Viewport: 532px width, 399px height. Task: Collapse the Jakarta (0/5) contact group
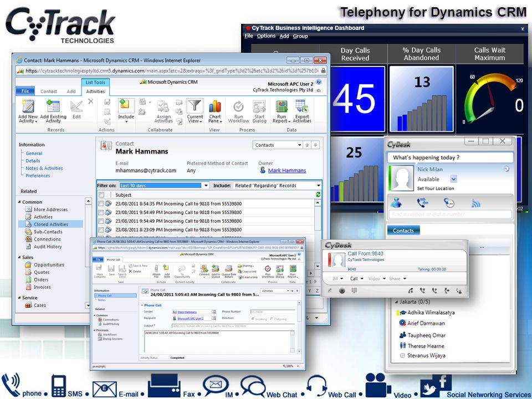397,301
